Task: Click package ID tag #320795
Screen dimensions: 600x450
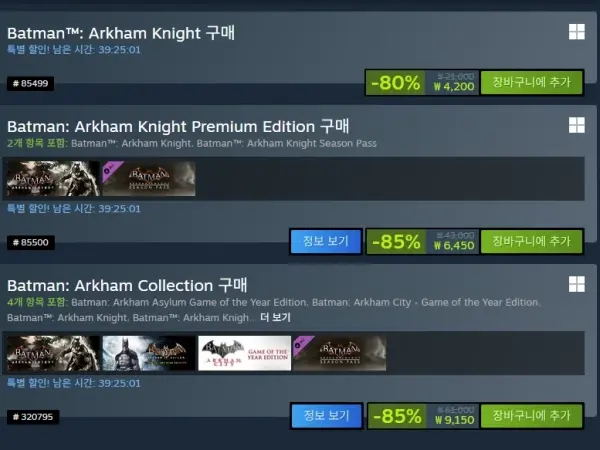Action: 33,417
